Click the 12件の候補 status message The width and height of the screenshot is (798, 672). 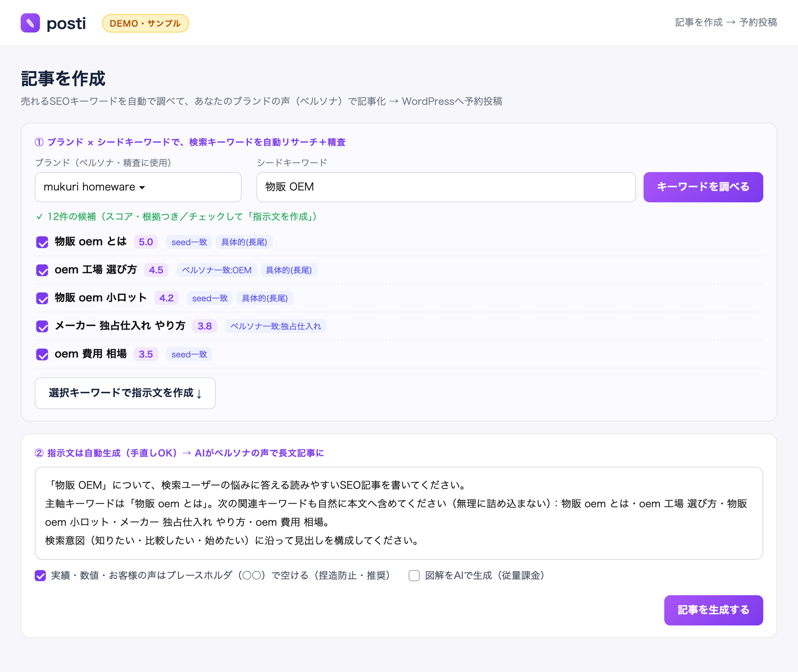coord(177,216)
